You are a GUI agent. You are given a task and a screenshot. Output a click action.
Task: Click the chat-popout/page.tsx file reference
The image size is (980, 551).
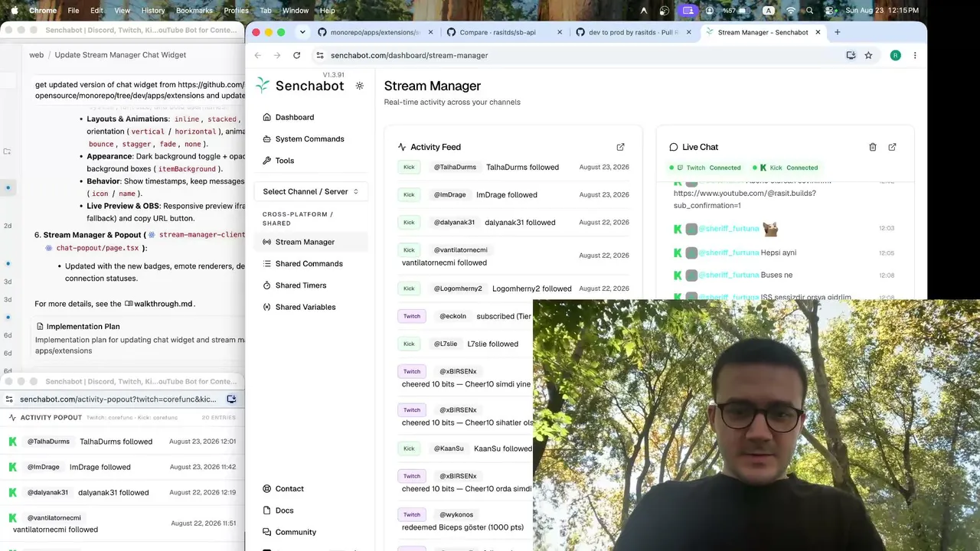(91, 248)
